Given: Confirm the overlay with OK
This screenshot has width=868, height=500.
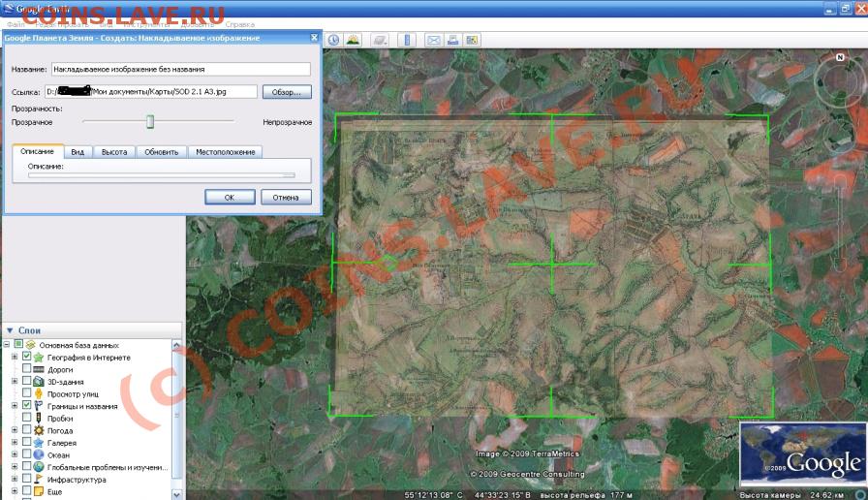Looking at the screenshot, I should point(230,197).
